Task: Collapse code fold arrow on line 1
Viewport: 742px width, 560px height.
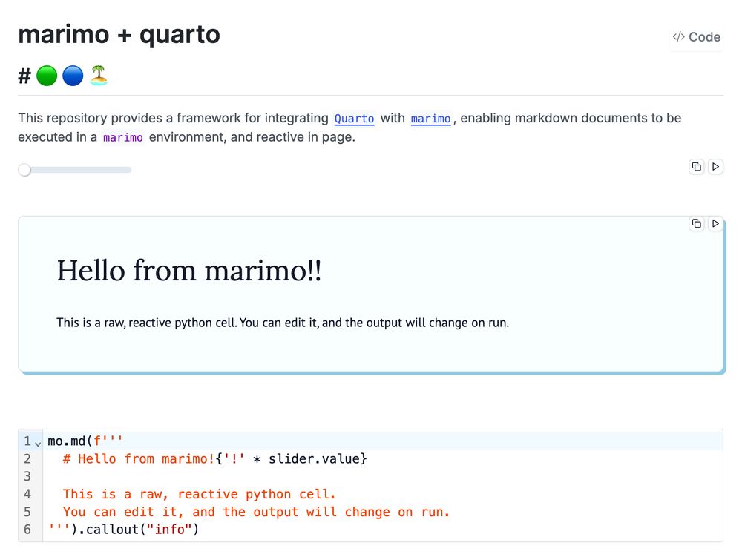Action: (38, 443)
